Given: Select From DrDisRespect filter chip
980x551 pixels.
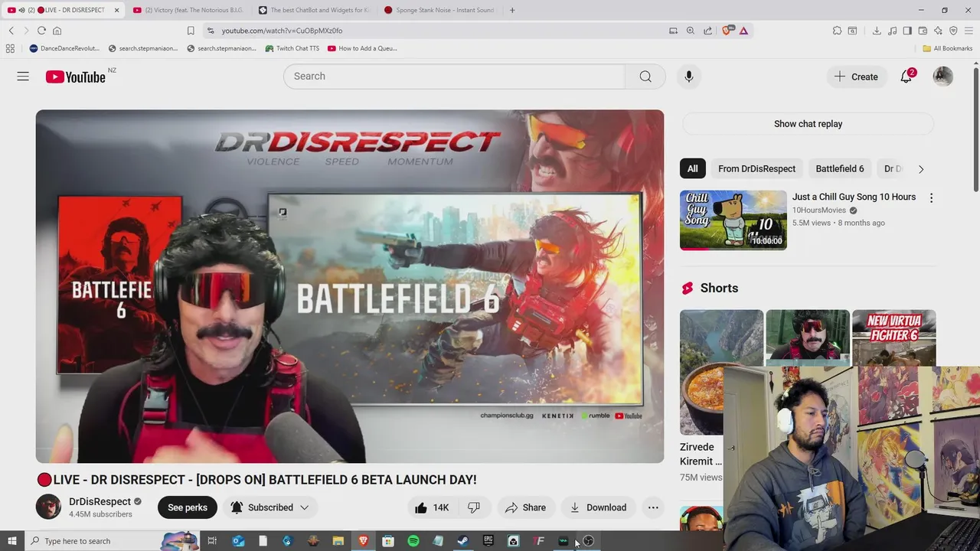Looking at the screenshot, I should (x=756, y=168).
